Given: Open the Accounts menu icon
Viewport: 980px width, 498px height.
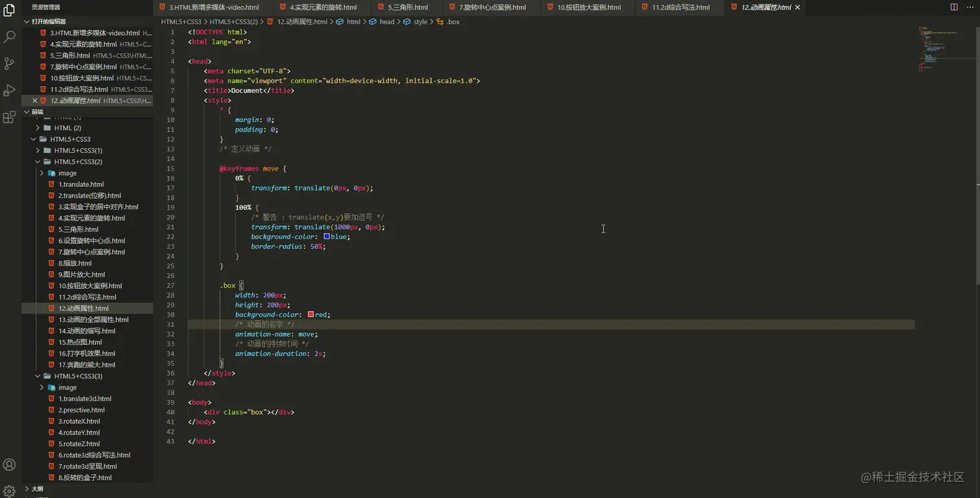Looking at the screenshot, I should [x=9, y=464].
